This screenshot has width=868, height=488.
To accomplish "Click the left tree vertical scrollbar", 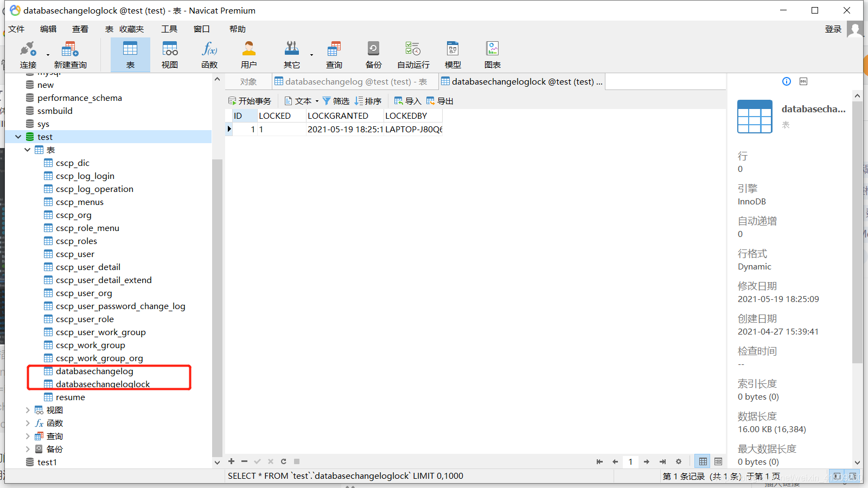I will click(x=217, y=307).
